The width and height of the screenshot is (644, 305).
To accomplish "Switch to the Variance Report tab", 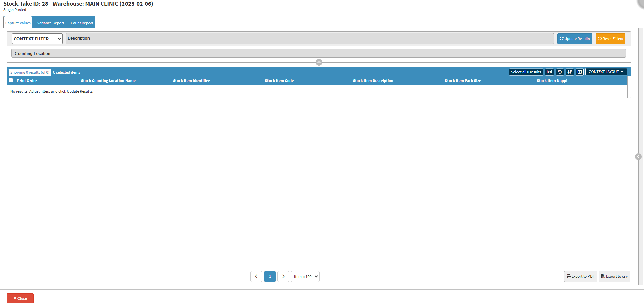I will [50, 23].
